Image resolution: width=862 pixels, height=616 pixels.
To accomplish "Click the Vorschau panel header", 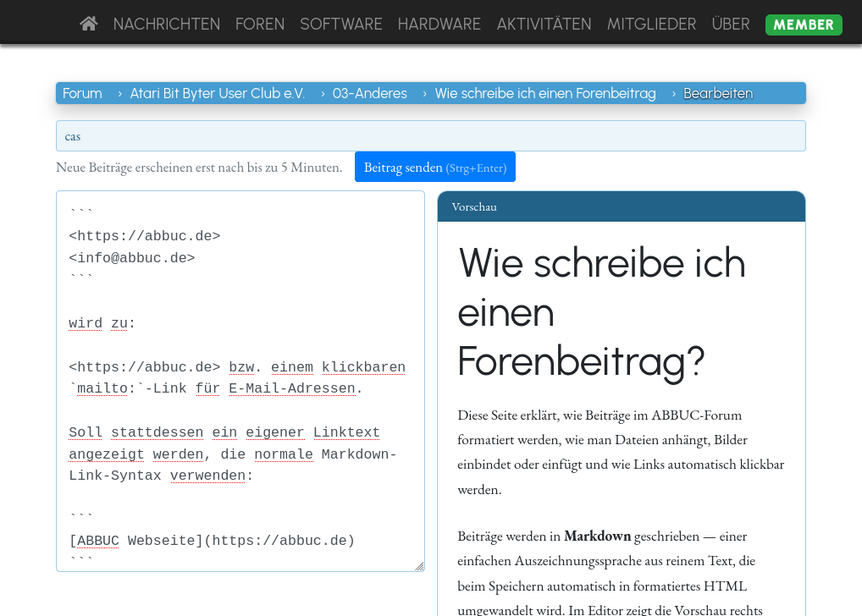I will click(x=622, y=206).
